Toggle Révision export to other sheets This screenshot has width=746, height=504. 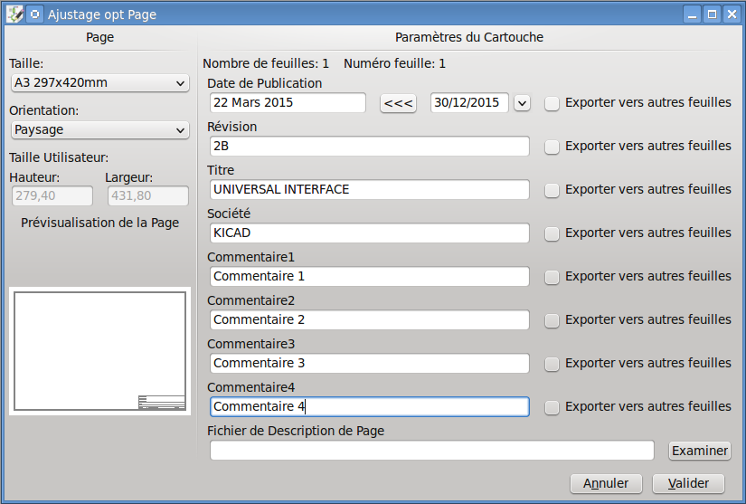point(552,147)
